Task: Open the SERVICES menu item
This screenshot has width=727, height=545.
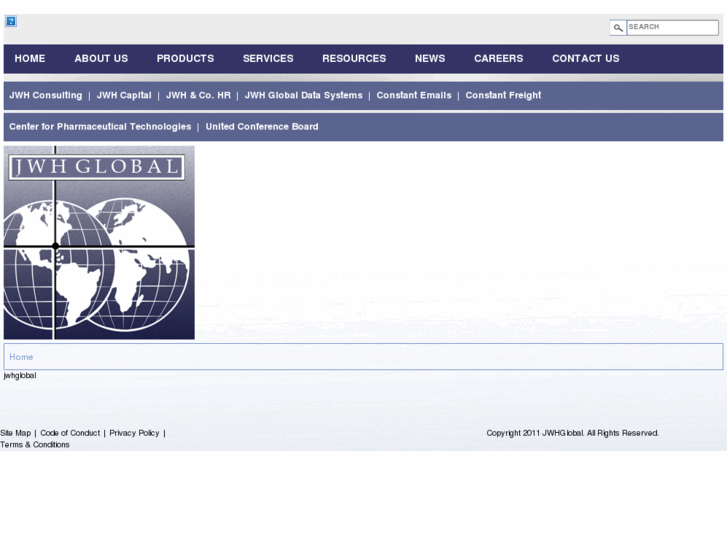Action: click(x=268, y=58)
